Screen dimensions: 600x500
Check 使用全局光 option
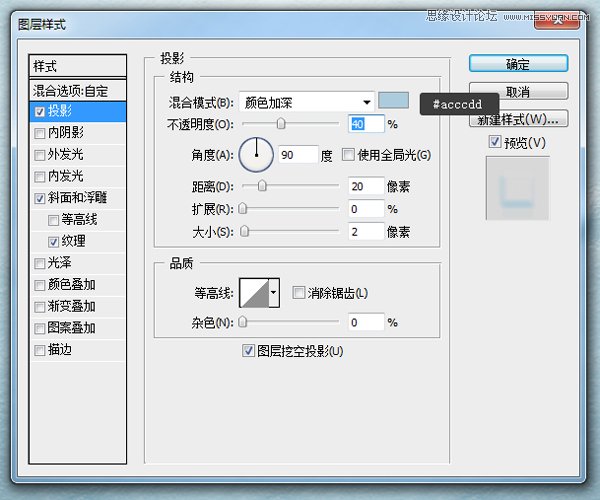click(x=348, y=155)
